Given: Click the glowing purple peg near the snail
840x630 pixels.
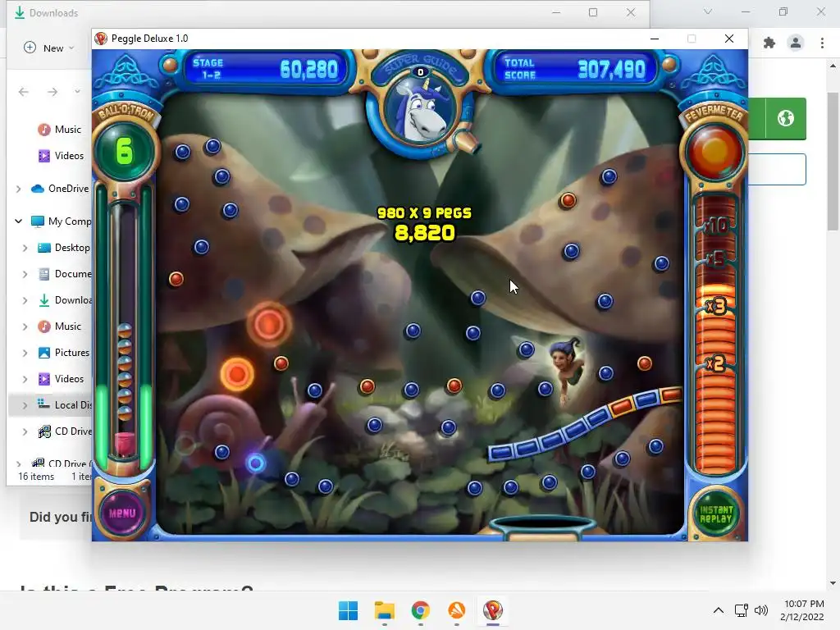Looking at the screenshot, I should [x=256, y=463].
